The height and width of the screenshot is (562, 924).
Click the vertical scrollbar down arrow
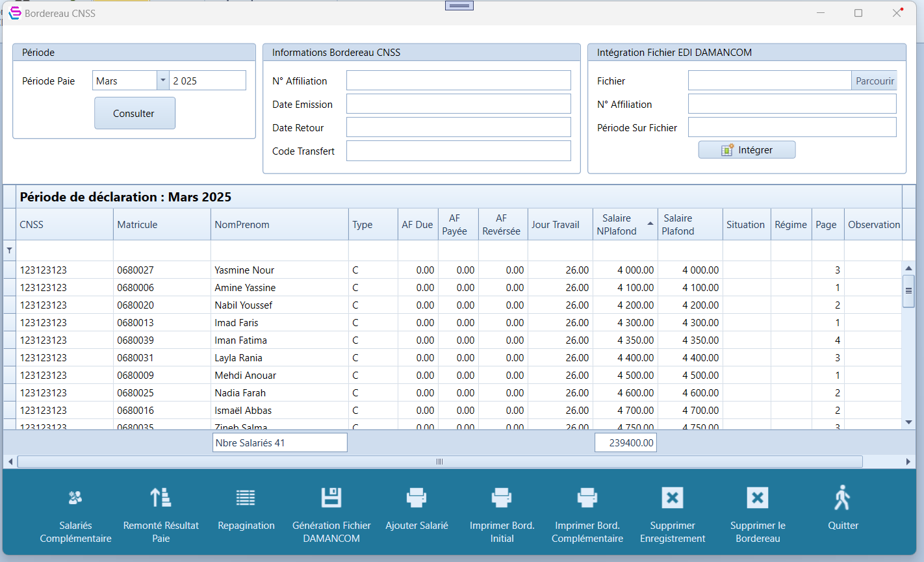coord(908,422)
